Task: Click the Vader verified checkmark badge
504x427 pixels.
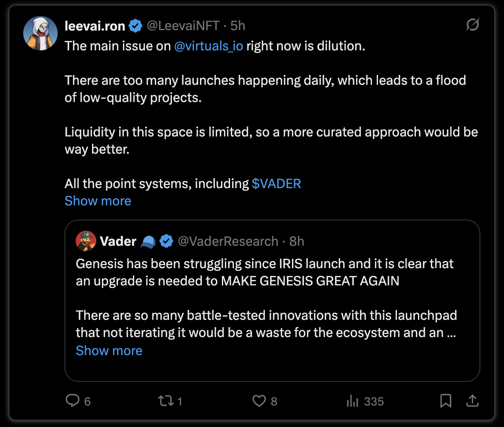Action: (166, 241)
